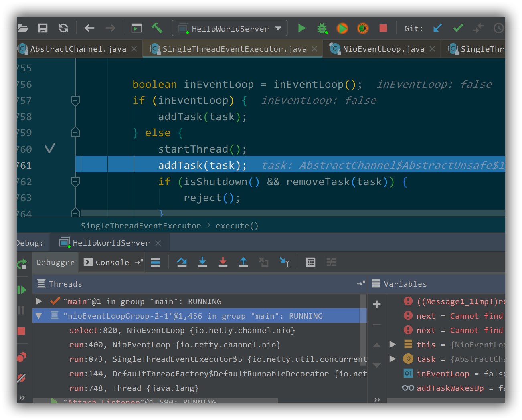
Task: Click the Git Update Project blue arrow
Action: coord(437,28)
